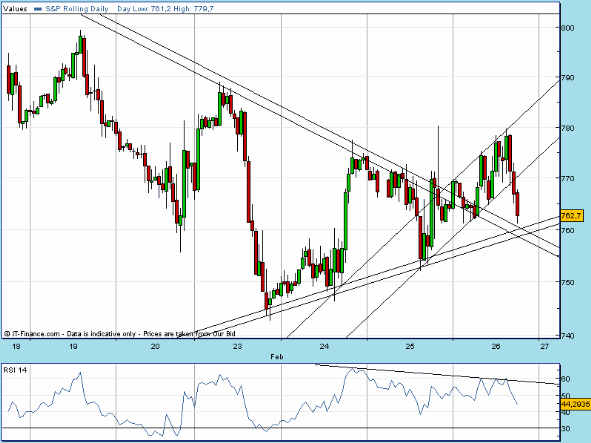Image resolution: width=591 pixels, height=443 pixels.
Task: Click the date label 23 on time axis
Action: pyautogui.click(x=237, y=346)
